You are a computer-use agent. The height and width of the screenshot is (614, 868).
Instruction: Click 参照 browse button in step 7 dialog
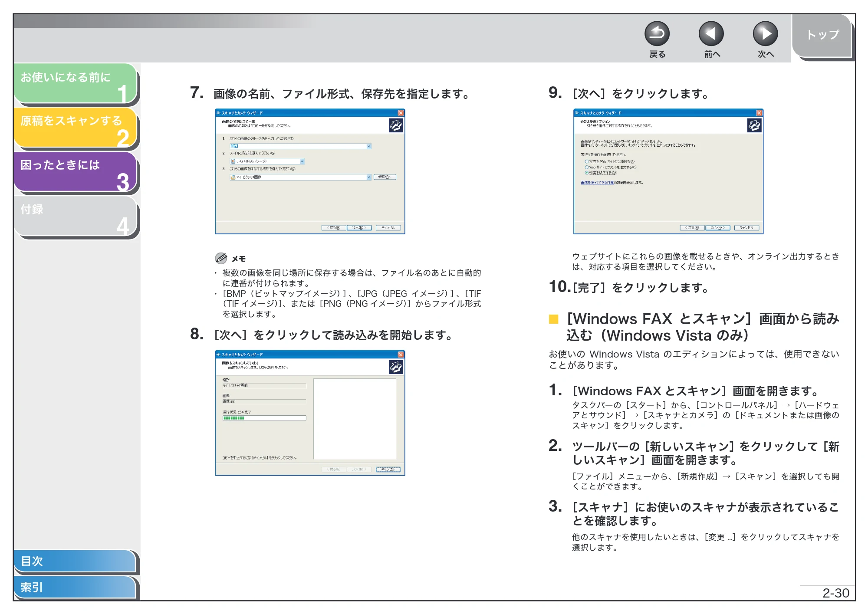pyautogui.click(x=385, y=177)
